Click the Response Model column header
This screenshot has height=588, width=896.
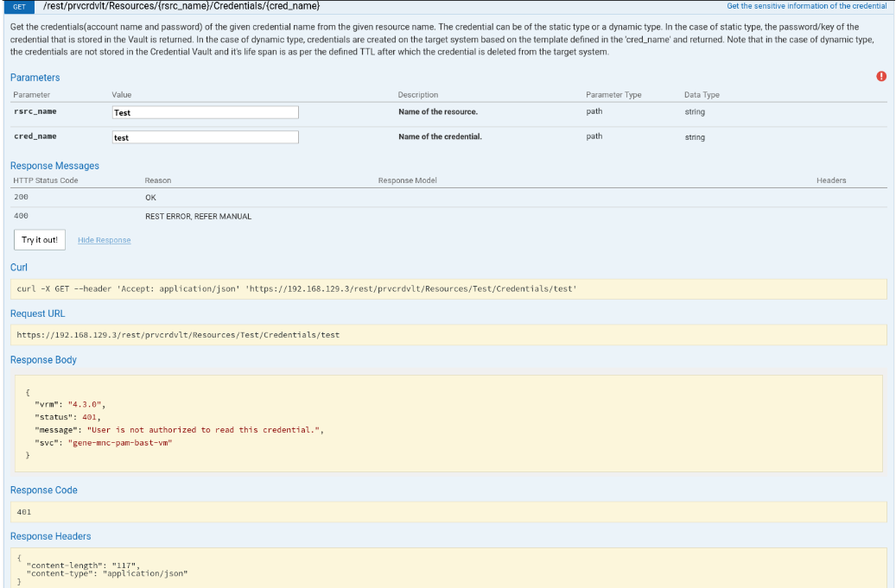point(408,180)
